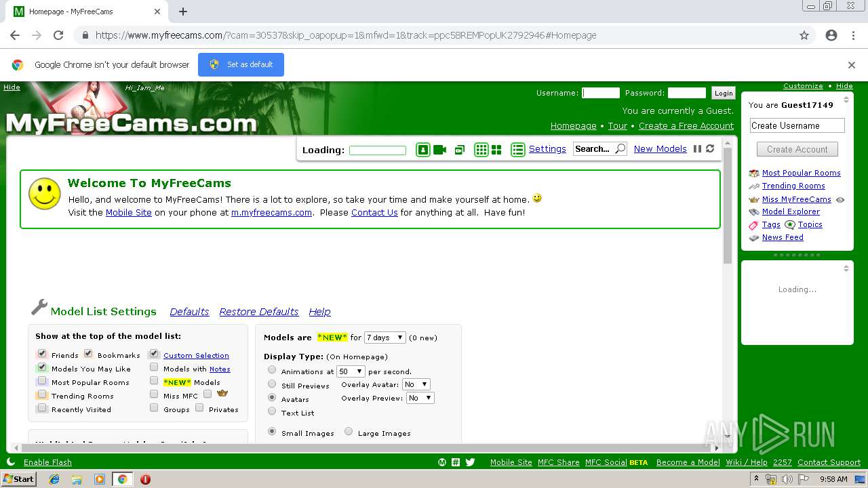
Task: Select Text List radio button
Action: pos(272,411)
